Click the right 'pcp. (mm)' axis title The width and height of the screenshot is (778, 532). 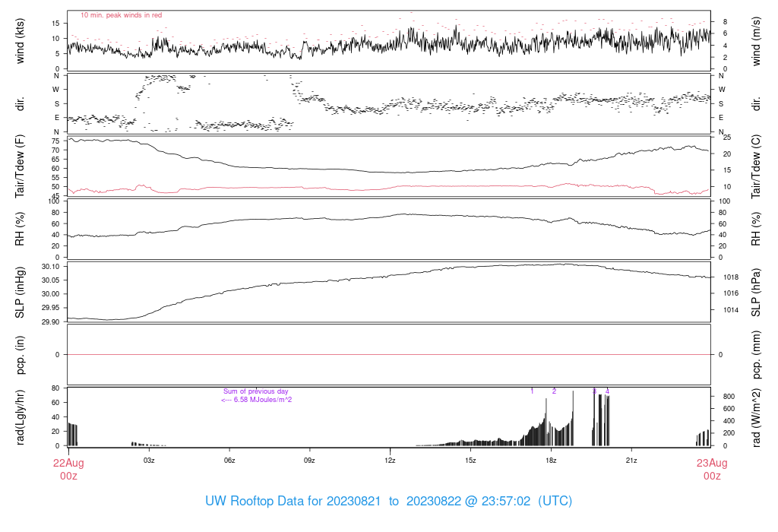756,355
